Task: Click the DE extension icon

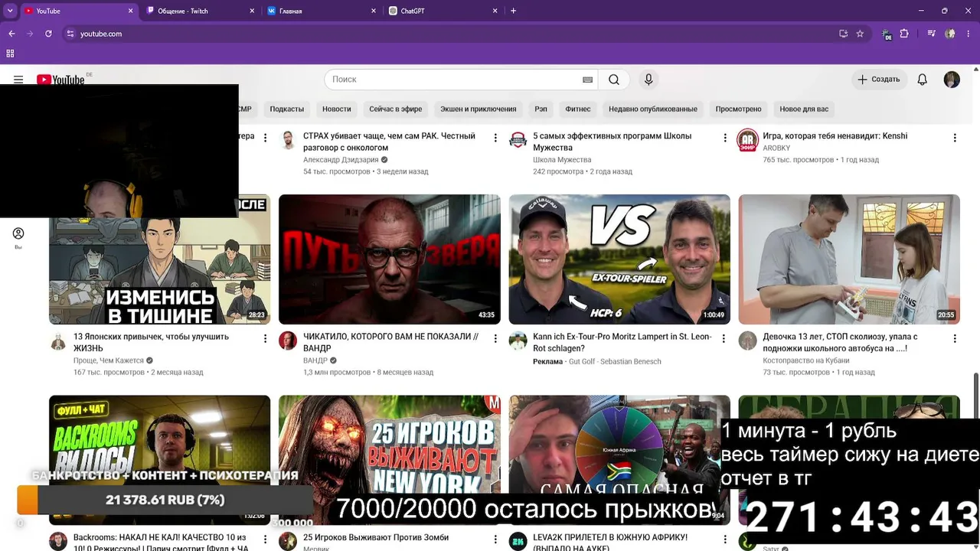Action: tap(887, 34)
